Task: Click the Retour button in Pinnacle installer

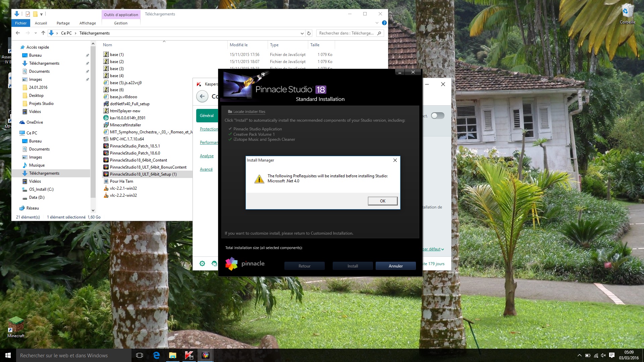Action: pyautogui.click(x=304, y=266)
